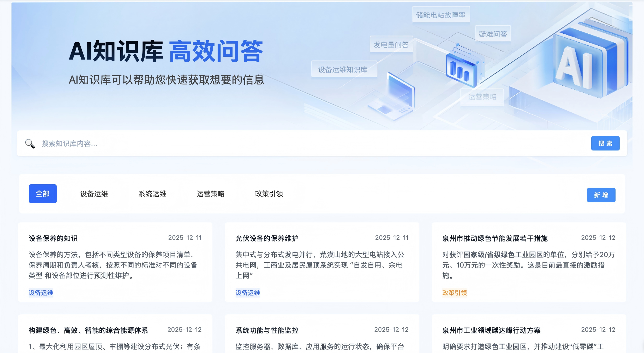The image size is (644, 353).
Task: Click the 疑难问答 floating tag
Action: pyautogui.click(x=493, y=34)
